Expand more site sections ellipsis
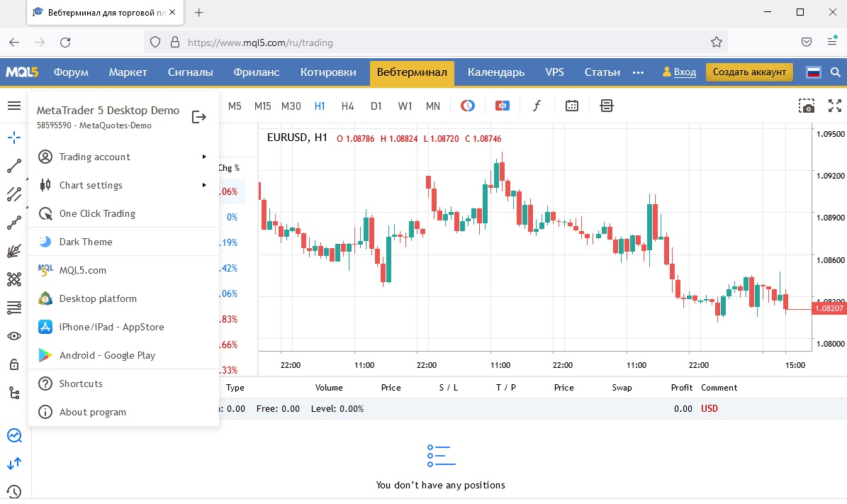 638,72
